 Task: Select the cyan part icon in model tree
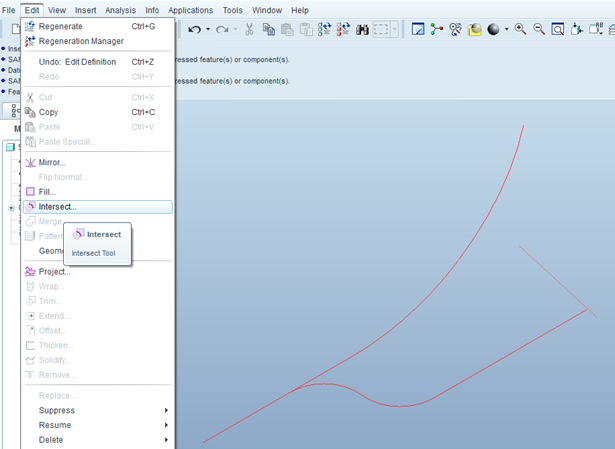point(11,147)
